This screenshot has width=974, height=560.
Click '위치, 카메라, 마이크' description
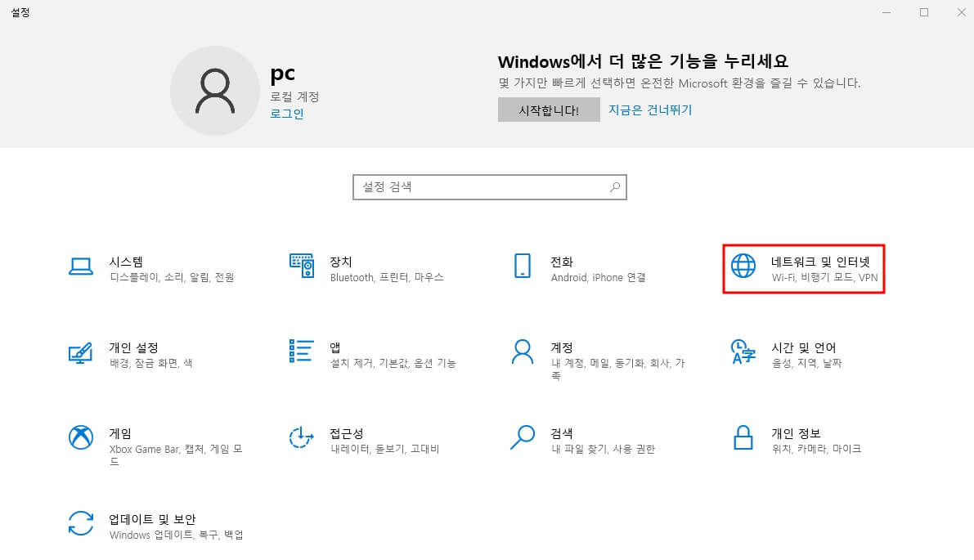pyautogui.click(x=816, y=449)
